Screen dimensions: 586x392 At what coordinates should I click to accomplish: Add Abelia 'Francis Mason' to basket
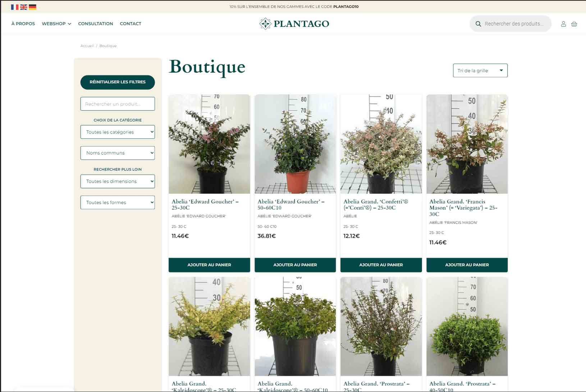click(x=467, y=265)
